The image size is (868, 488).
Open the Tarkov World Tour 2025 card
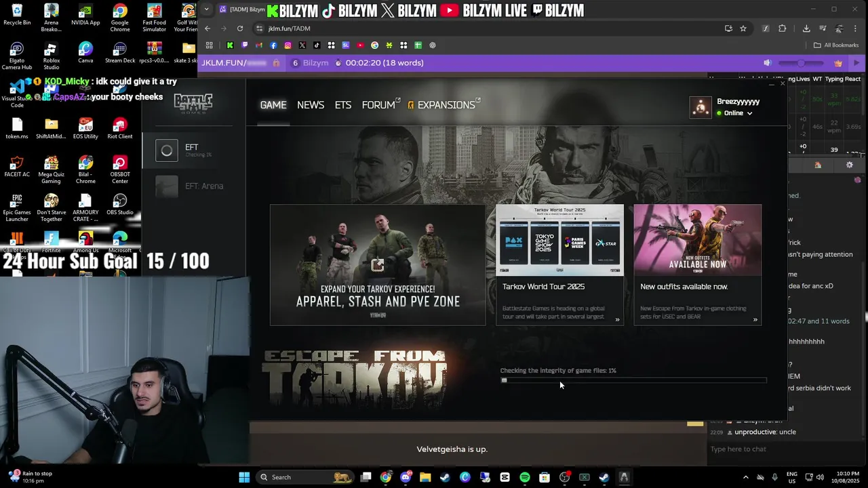coord(559,265)
